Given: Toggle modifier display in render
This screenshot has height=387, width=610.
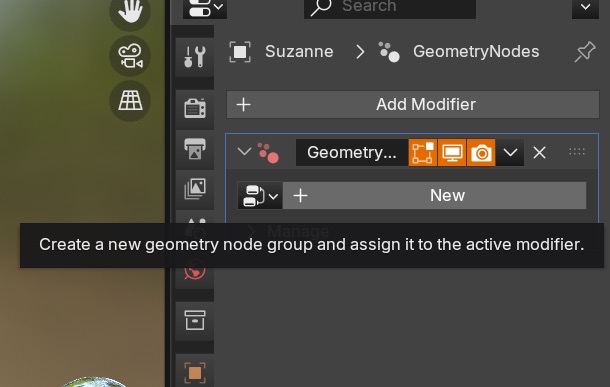Looking at the screenshot, I should [x=481, y=152].
